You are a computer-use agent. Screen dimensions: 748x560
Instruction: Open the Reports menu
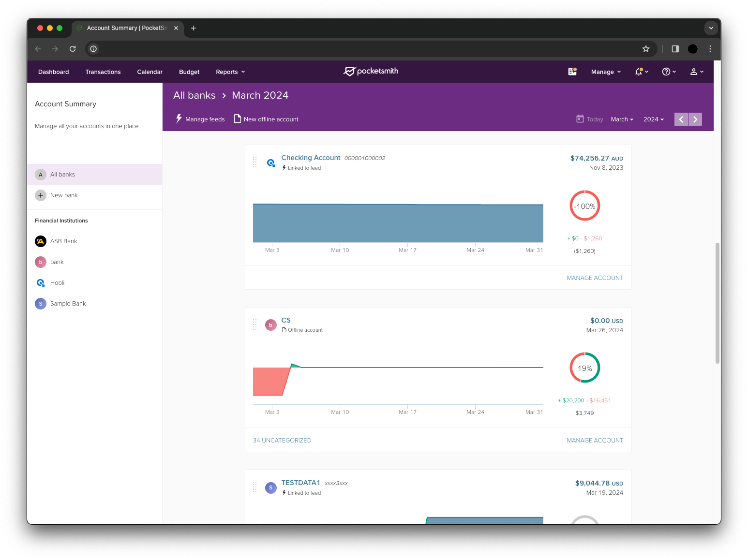coord(230,72)
